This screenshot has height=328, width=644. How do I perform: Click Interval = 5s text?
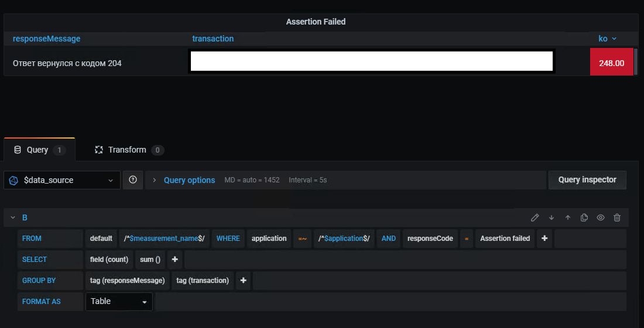click(x=307, y=180)
